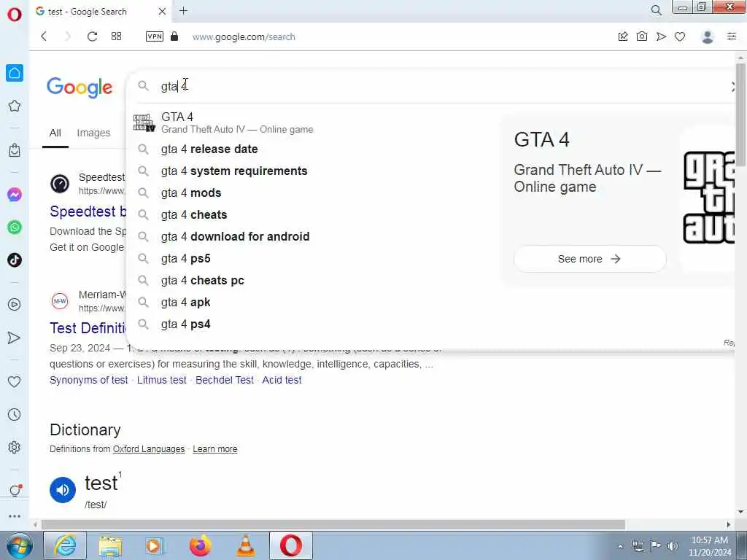The image size is (747, 560).
Task: Open dictionary 'Learn more' link
Action: 215,449
